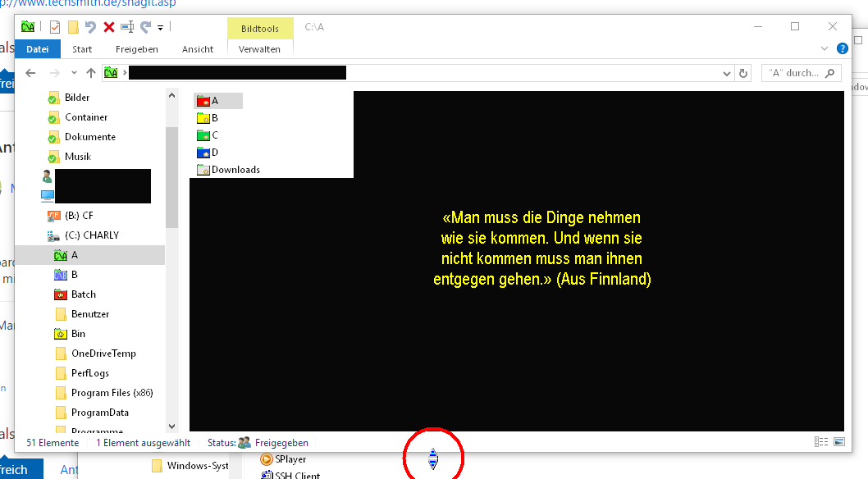The image size is (868, 479).
Task: Switch to large thumbnails view in status bar
Action: (839, 441)
